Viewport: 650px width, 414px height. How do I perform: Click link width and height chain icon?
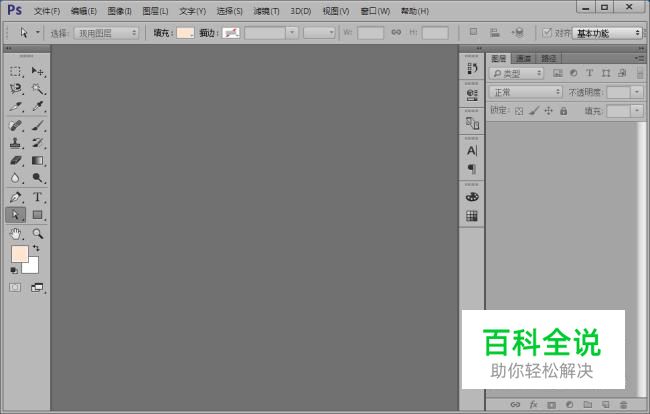click(x=396, y=32)
